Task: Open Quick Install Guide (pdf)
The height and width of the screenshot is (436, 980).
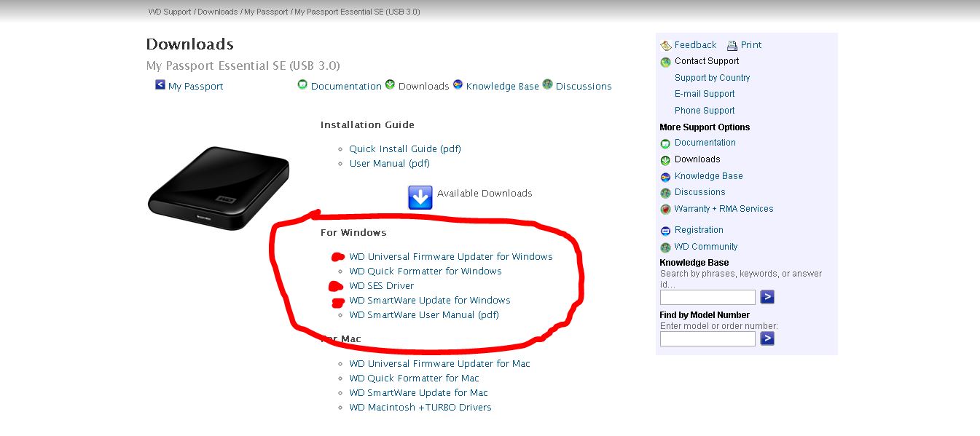Action: pyautogui.click(x=405, y=148)
